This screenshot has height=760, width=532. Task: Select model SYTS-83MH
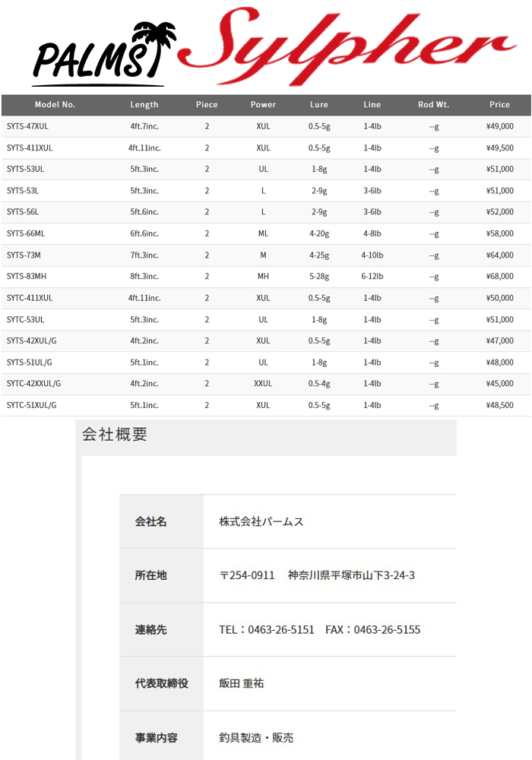(27, 277)
